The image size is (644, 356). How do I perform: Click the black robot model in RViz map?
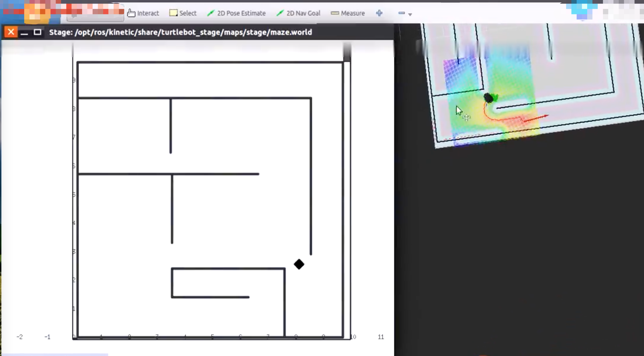[488, 98]
